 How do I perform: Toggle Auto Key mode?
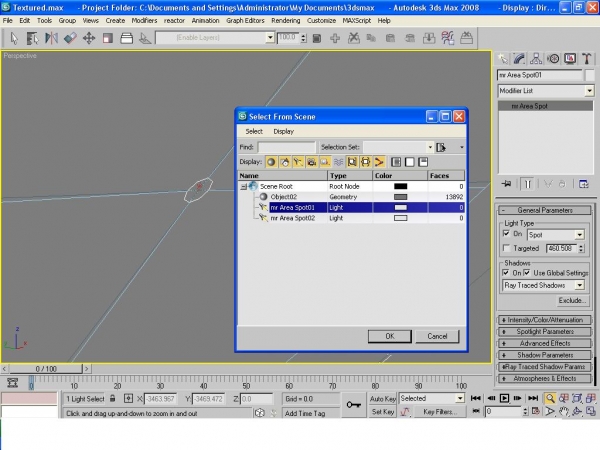(382, 399)
